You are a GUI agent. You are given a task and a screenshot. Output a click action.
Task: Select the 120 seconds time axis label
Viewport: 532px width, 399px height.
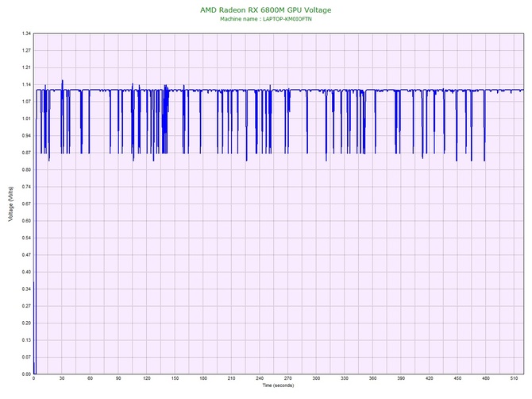(x=147, y=378)
